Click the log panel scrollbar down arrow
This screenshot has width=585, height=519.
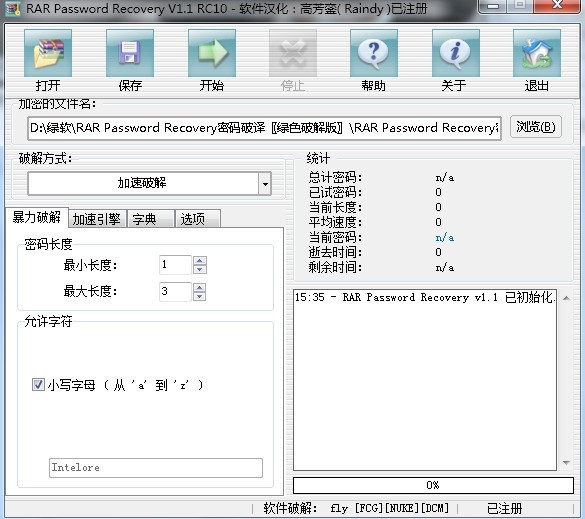click(566, 463)
